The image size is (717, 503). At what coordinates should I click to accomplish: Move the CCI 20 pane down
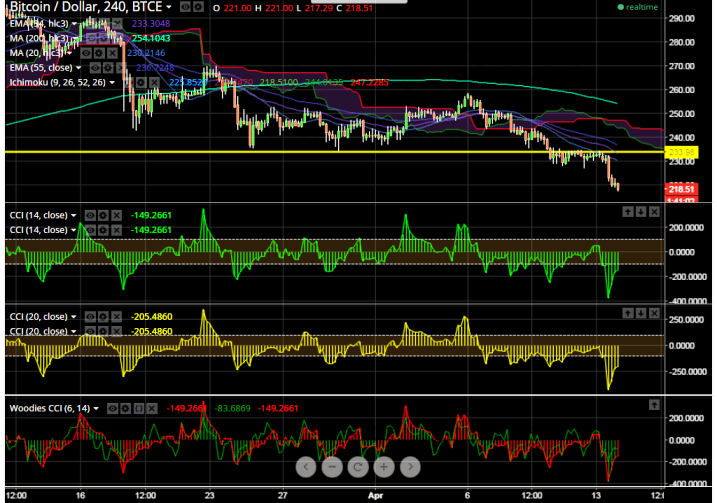[x=640, y=312]
